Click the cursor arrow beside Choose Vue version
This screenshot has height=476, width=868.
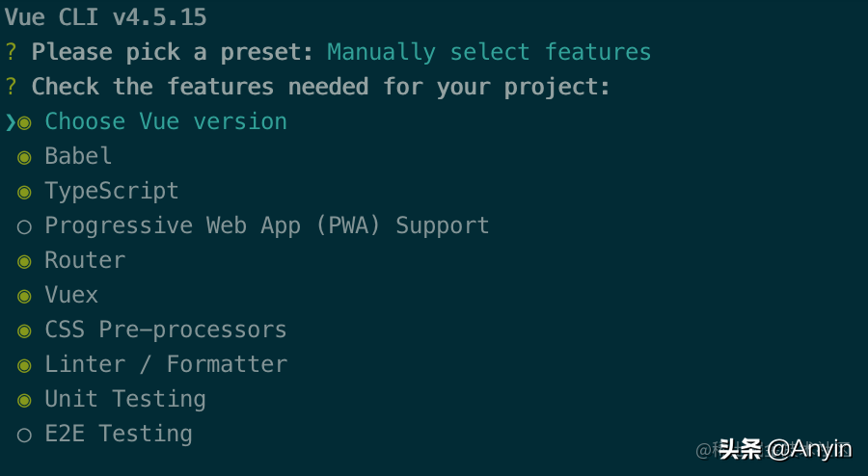click(10, 122)
